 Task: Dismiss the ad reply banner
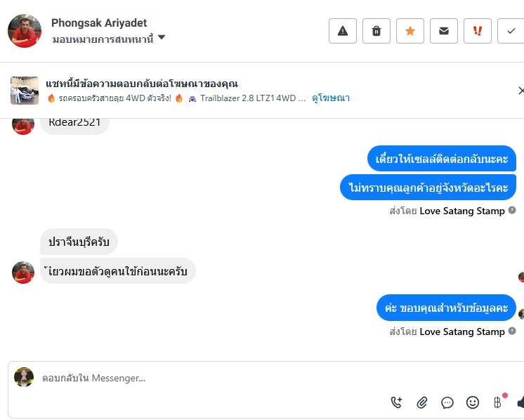520,91
